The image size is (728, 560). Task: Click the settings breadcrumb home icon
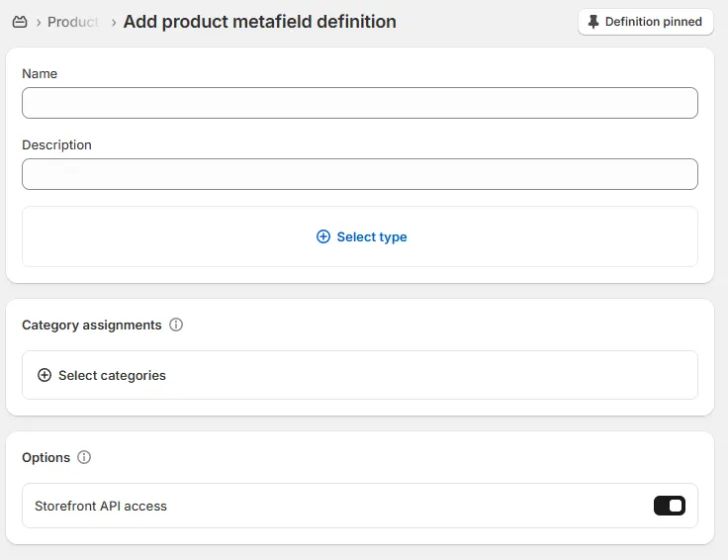click(x=20, y=22)
